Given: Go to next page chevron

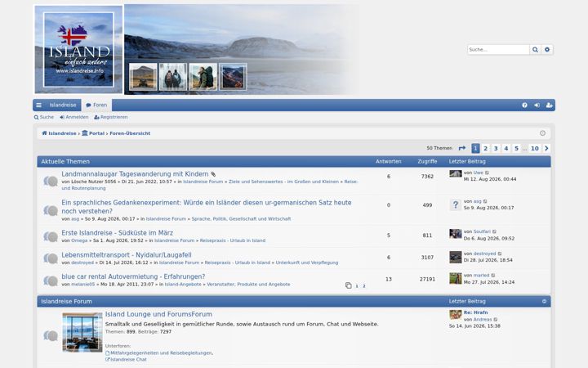Looking at the screenshot, I should tap(546, 148).
